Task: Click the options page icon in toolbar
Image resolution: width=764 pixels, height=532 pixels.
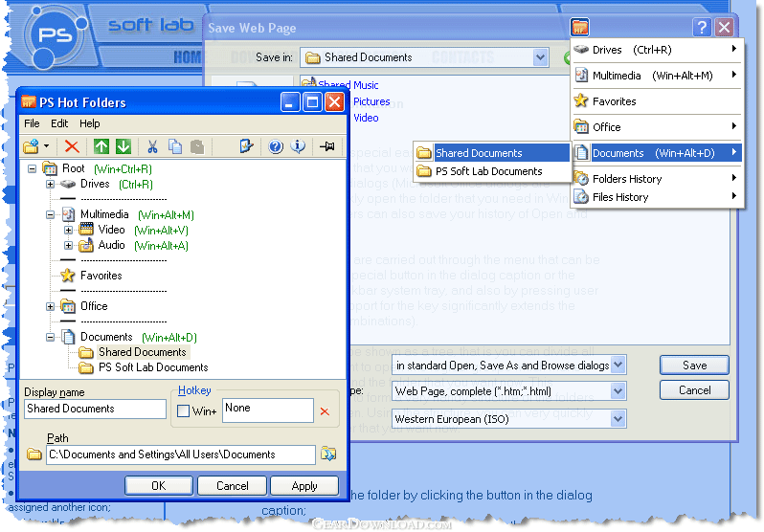Action: tap(247, 146)
